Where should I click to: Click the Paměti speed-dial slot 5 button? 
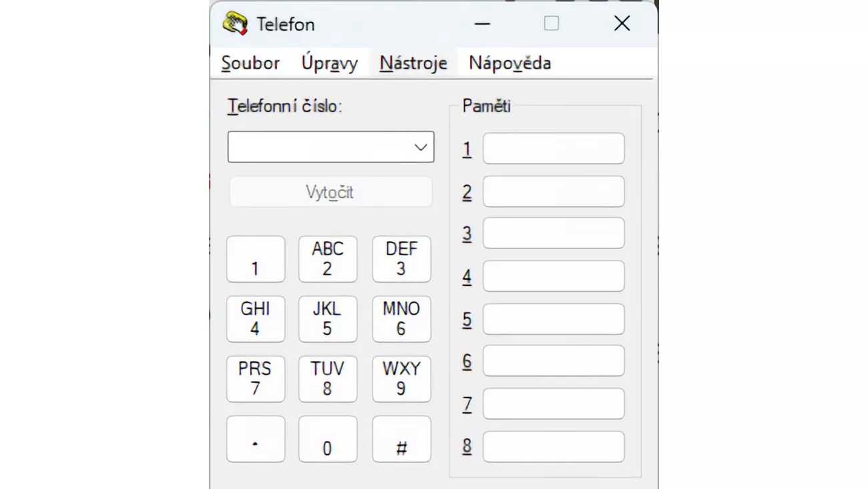coord(554,319)
